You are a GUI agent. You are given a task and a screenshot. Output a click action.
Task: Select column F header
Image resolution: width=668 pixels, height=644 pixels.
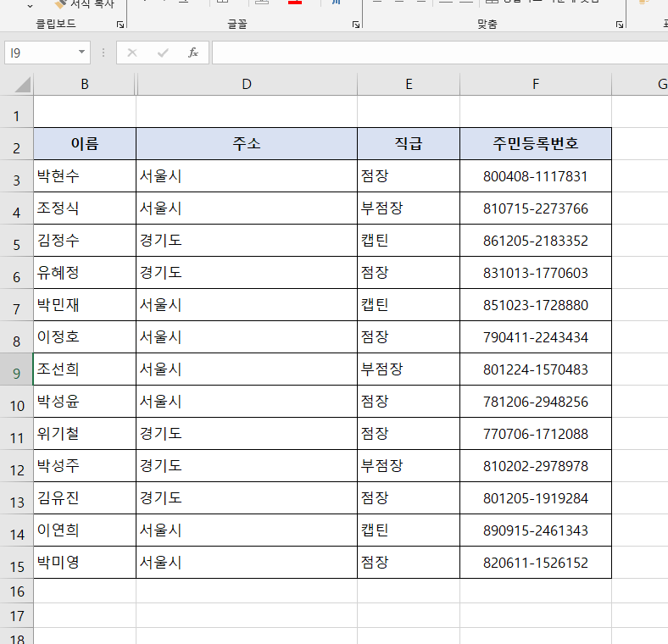pyautogui.click(x=536, y=84)
